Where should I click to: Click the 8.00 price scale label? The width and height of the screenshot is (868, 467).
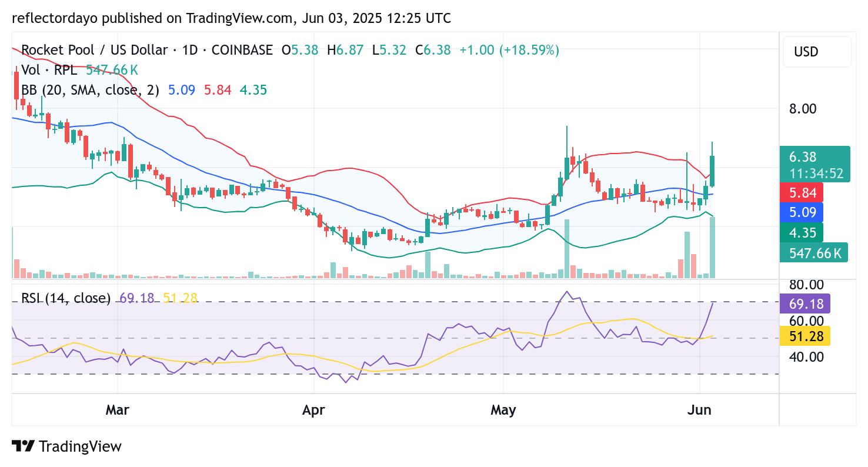click(x=803, y=109)
